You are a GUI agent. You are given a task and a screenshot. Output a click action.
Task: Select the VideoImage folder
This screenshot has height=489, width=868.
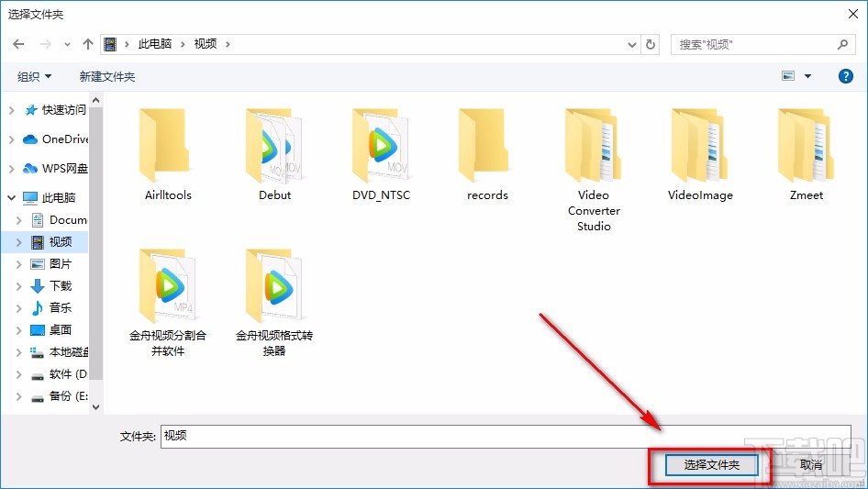coord(700,154)
